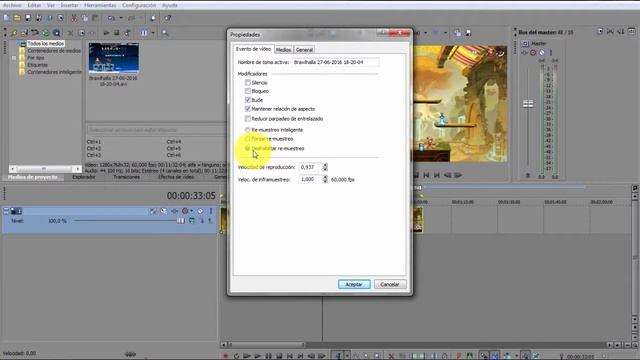Select Deshabilitar re-muestreo radio button

pos(247,148)
